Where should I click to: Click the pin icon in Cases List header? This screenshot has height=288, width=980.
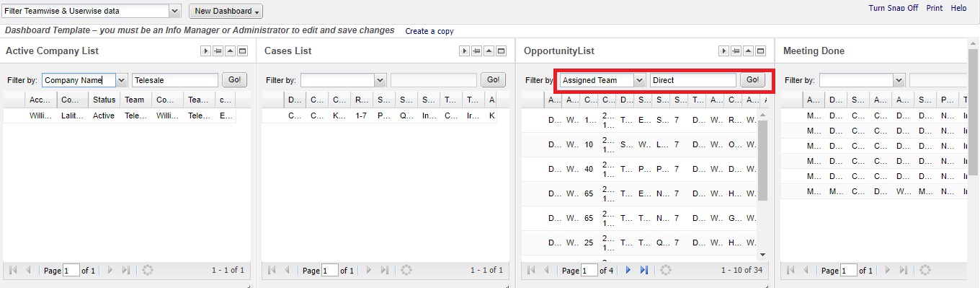(x=476, y=51)
